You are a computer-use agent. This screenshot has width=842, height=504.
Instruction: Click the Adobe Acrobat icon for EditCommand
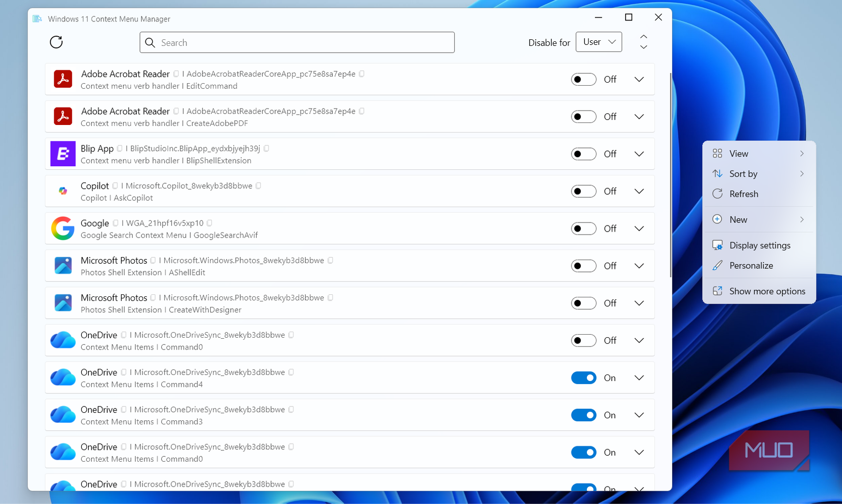(x=63, y=79)
